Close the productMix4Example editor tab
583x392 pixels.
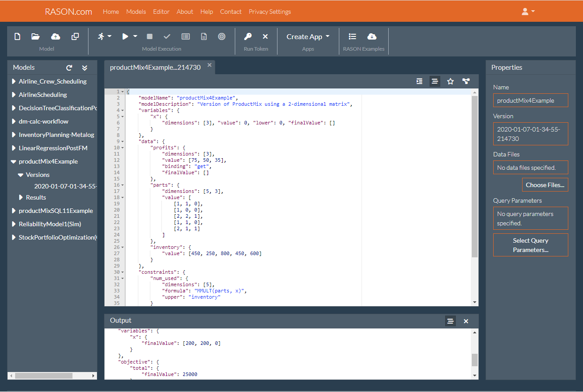coord(209,65)
